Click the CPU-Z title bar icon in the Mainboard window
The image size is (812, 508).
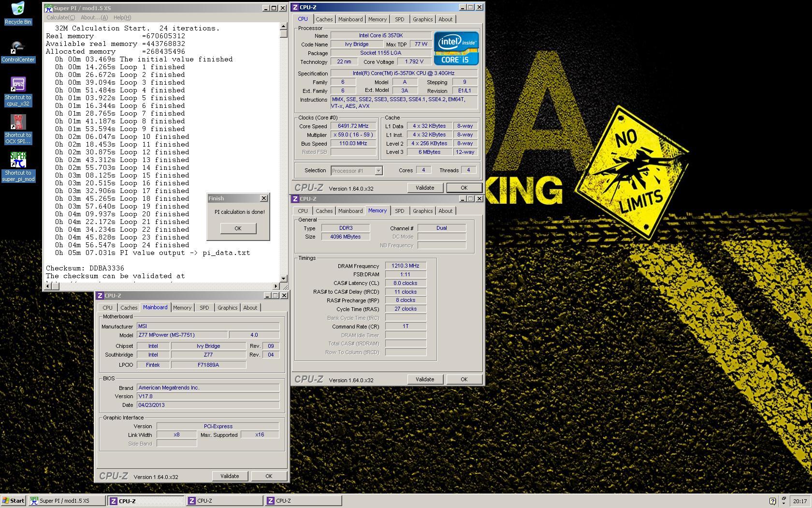(x=100, y=296)
